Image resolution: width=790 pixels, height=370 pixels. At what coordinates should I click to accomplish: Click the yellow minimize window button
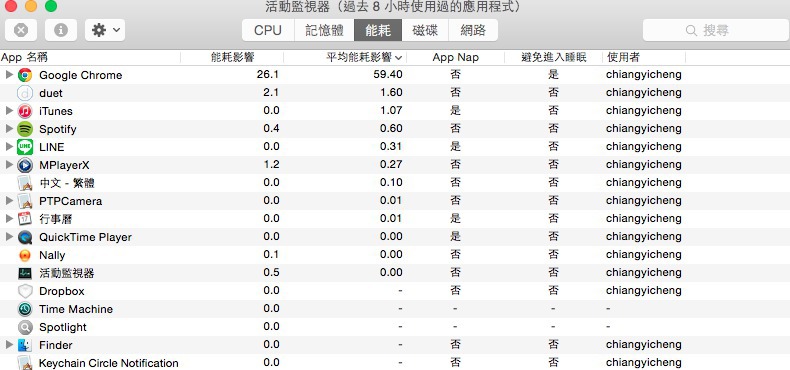click(x=31, y=6)
